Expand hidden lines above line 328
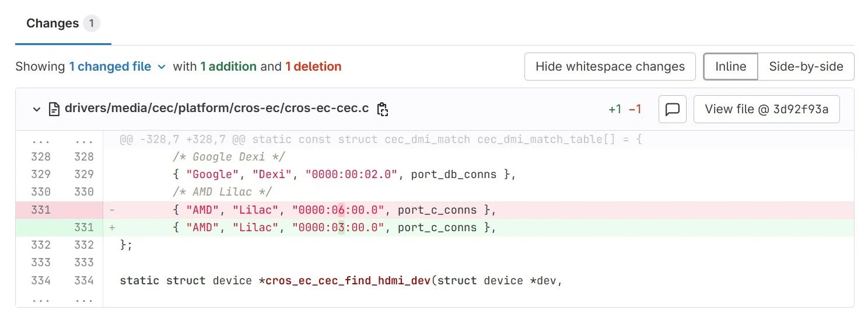The width and height of the screenshot is (868, 317). (41, 140)
